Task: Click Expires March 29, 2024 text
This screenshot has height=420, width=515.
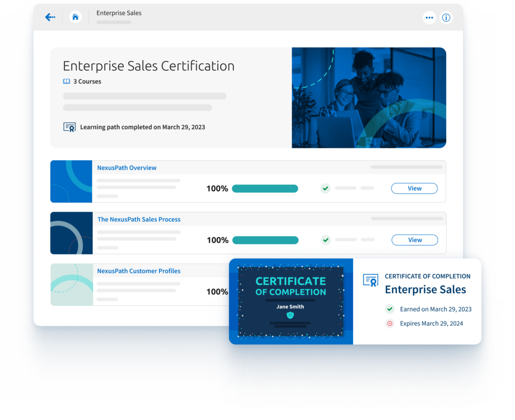Action: tap(432, 323)
